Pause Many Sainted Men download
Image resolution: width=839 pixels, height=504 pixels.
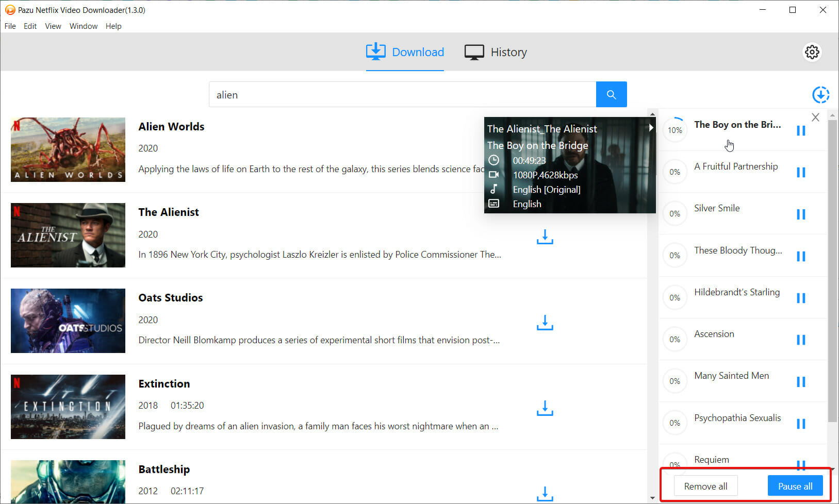point(801,382)
